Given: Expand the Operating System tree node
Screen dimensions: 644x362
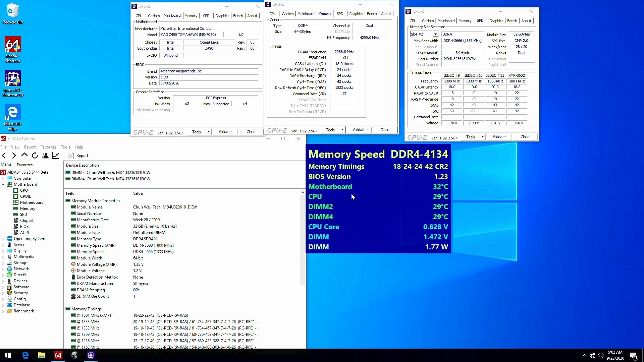Looking at the screenshot, I should 3,239.
